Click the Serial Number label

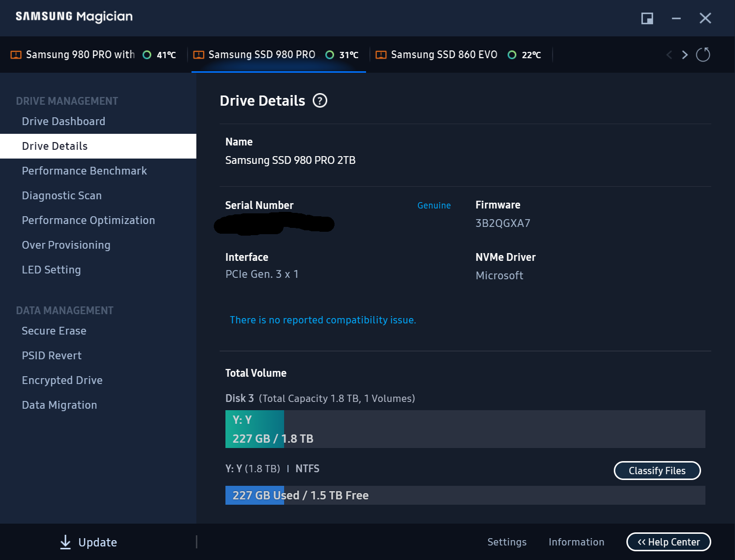click(x=259, y=205)
